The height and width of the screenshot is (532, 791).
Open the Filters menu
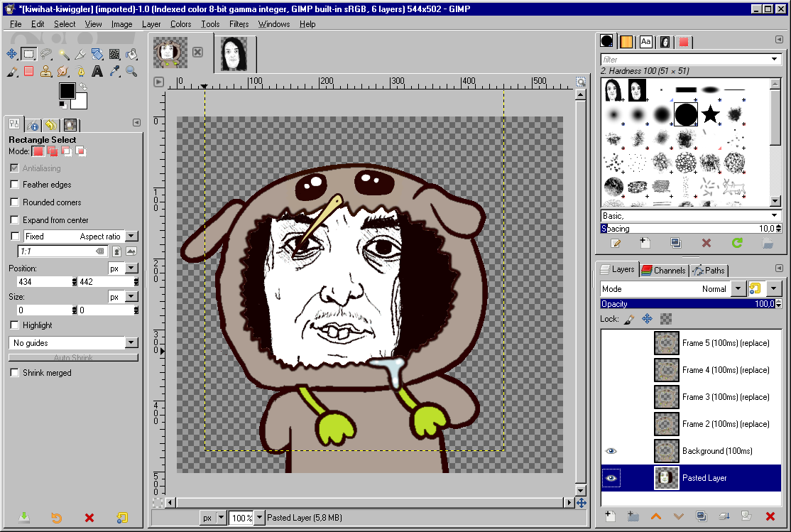click(239, 23)
